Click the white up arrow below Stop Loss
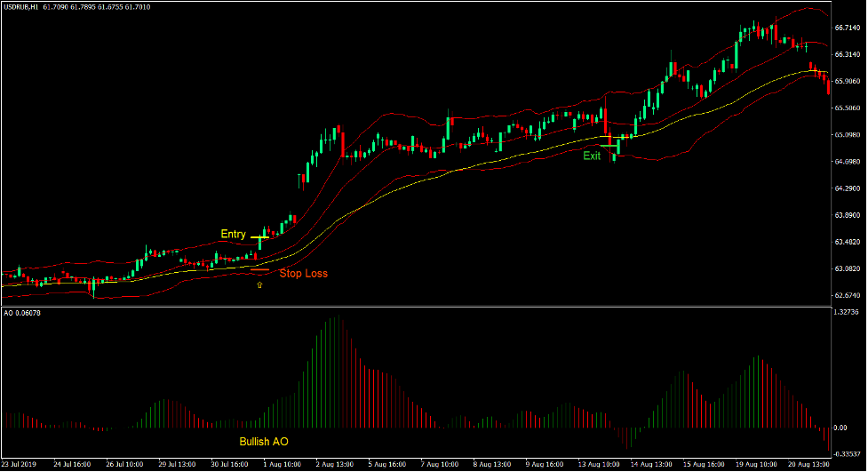 click(x=259, y=285)
